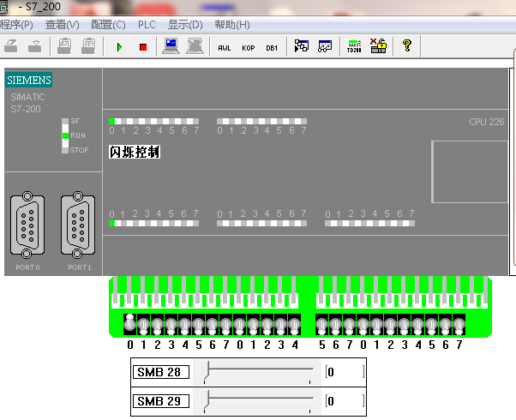Open the PLC menu

pos(147,25)
